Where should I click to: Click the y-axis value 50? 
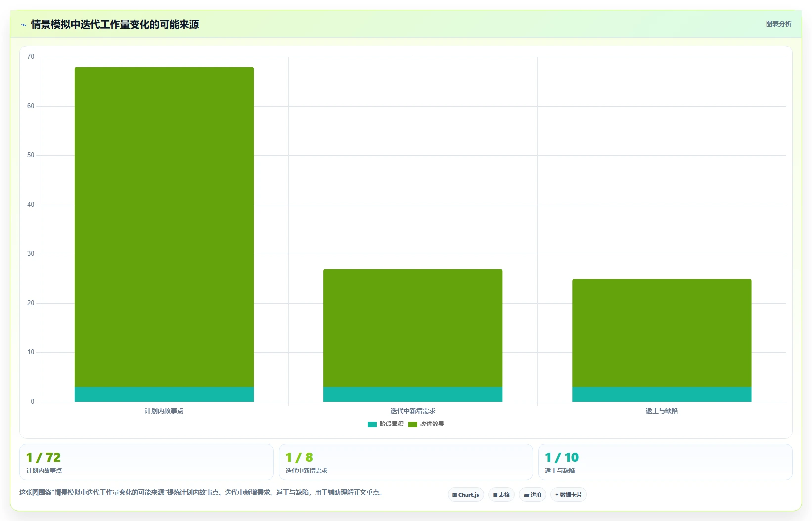(x=31, y=155)
